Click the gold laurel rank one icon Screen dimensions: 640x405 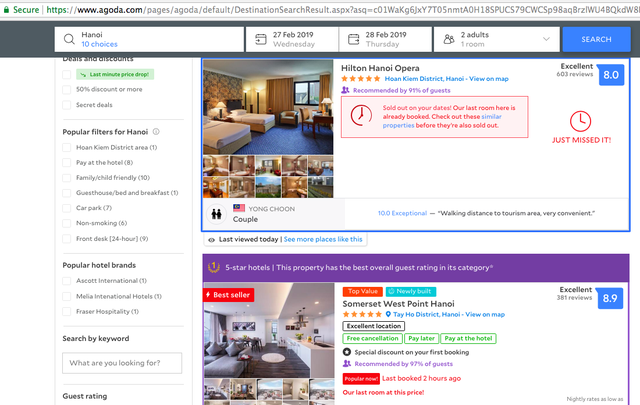214,267
